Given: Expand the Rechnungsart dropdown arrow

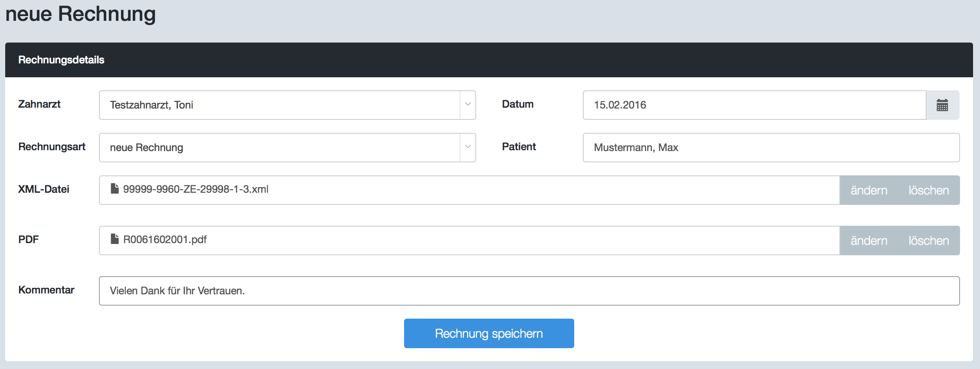Looking at the screenshot, I should click(x=468, y=147).
